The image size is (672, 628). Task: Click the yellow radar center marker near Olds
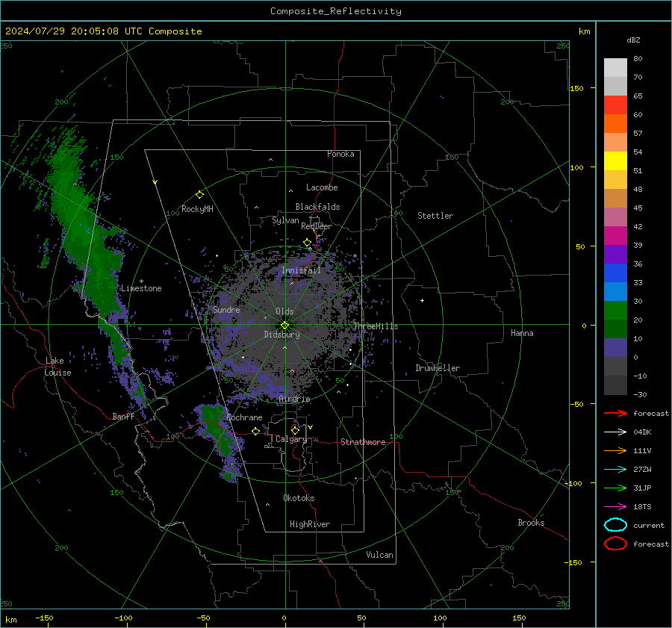coord(285,326)
